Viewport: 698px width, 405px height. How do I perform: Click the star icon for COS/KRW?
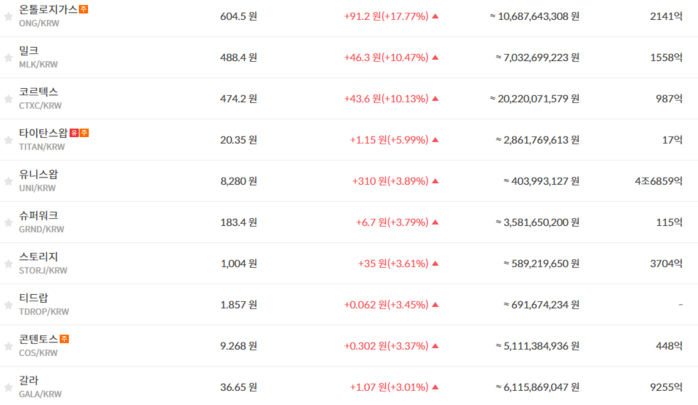(x=8, y=346)
